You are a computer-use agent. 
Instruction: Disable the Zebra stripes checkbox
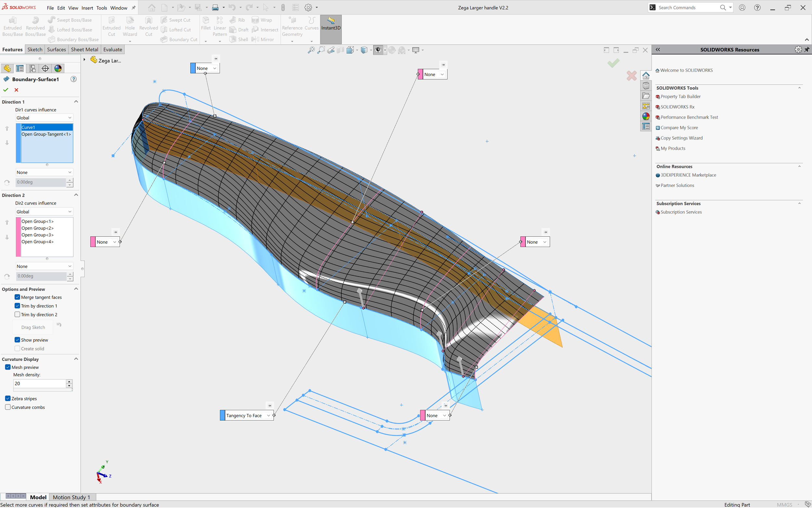click(8, 398)
